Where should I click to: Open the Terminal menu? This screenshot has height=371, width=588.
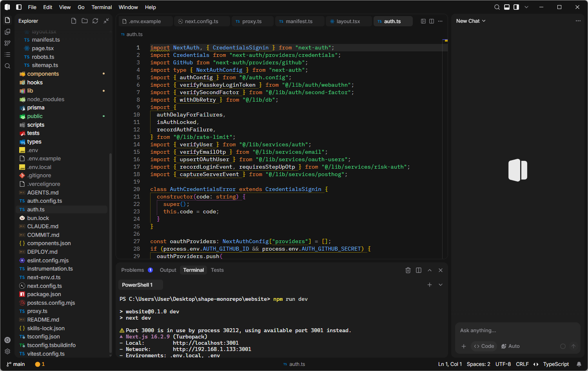pyautogui.click(x=102, y=7)
